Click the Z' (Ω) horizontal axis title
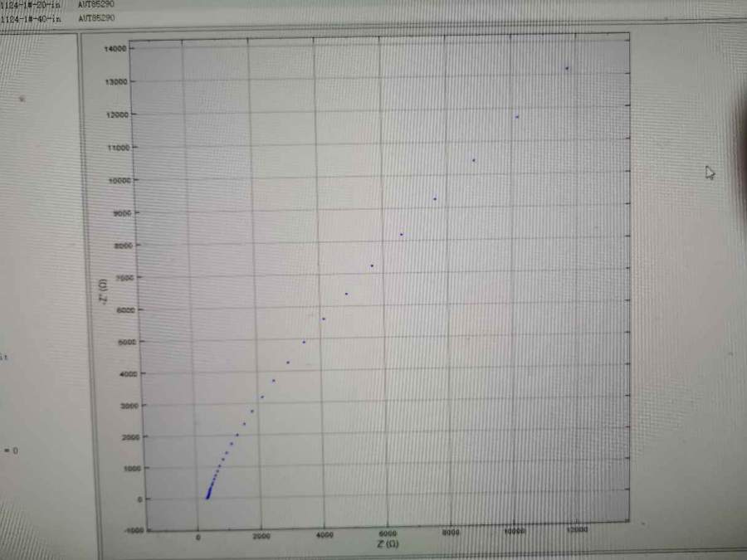The width and height of the screenshot is (747, 560). [x=388, y=543]
